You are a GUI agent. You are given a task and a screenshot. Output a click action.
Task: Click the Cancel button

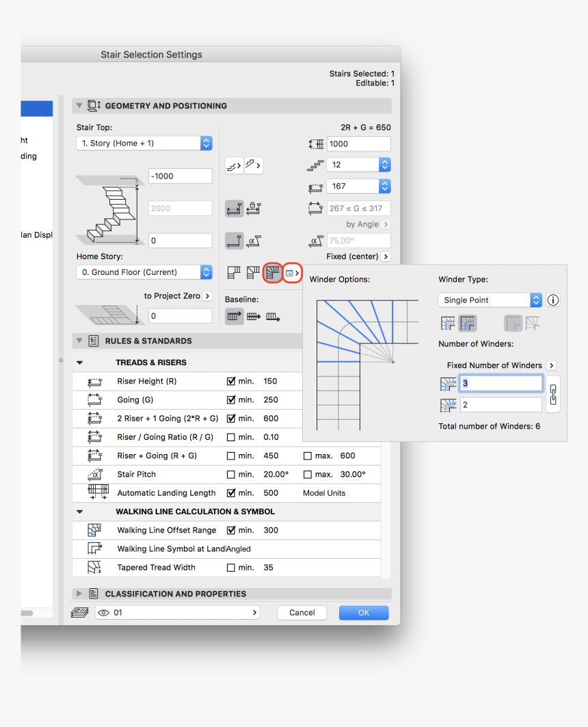pos(302,613)
